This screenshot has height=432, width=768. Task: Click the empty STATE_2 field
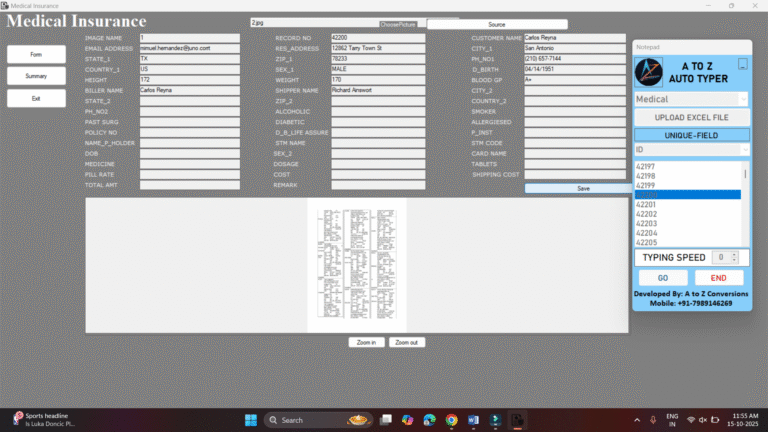click(190, 101)
